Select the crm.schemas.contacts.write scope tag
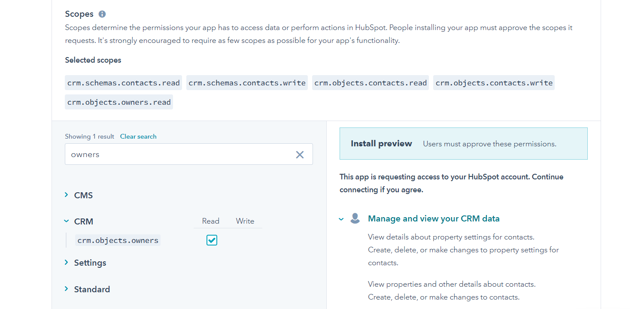The image size is (644, 309). click(247, 83)
